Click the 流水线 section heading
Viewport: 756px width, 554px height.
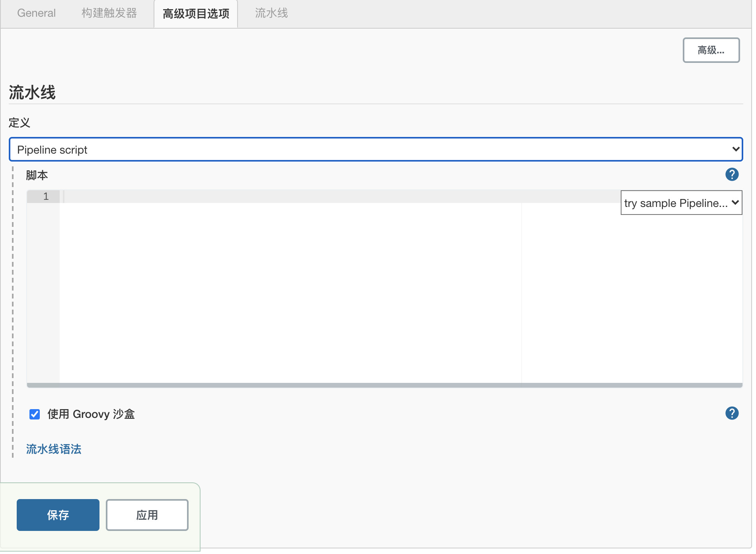coord(32,92)
